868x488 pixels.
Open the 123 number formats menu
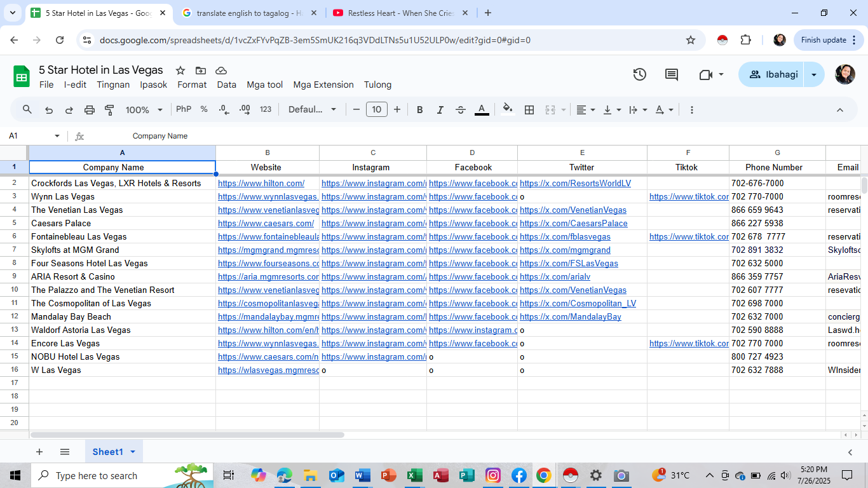coord(266,109)
